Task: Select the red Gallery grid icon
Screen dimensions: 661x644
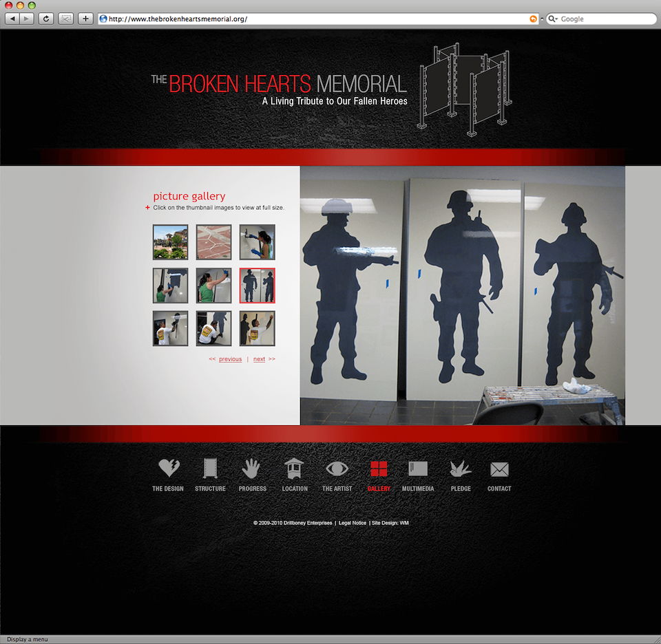Action: [x=379, y=469]
